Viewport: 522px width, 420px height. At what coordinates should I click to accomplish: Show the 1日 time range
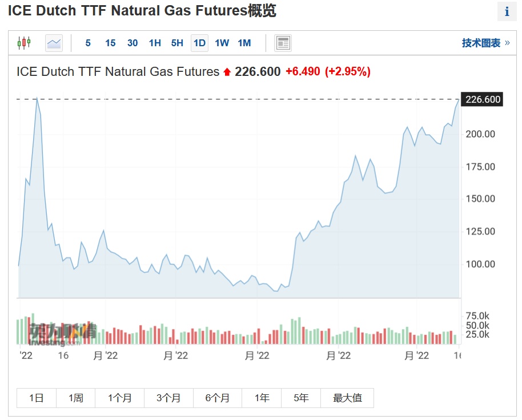36,398
